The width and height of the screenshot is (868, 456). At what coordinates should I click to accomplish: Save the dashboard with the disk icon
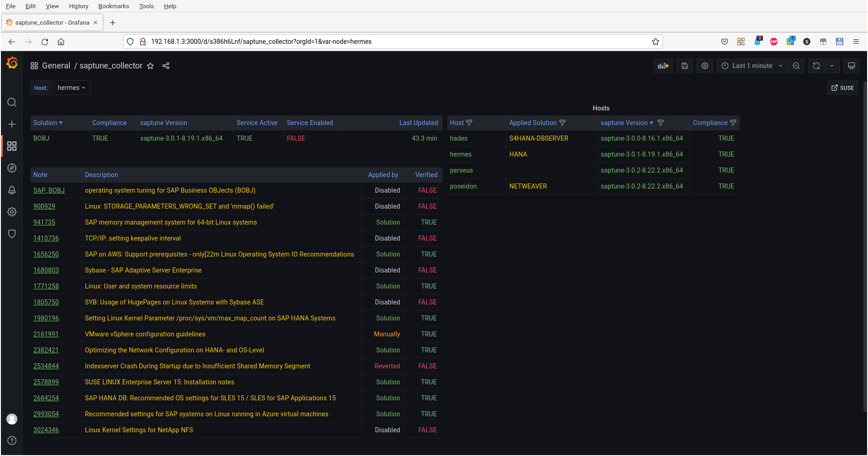[684, 66]
